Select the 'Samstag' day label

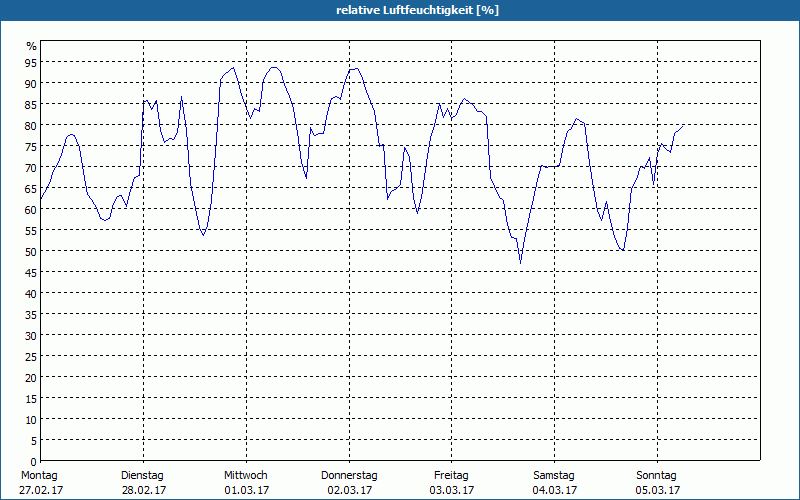coord(554,476)
